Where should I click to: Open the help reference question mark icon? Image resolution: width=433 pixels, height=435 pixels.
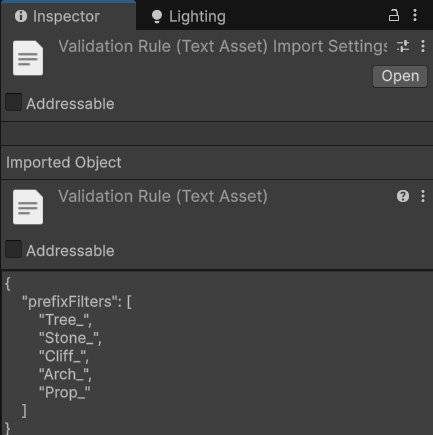[403, 196]
